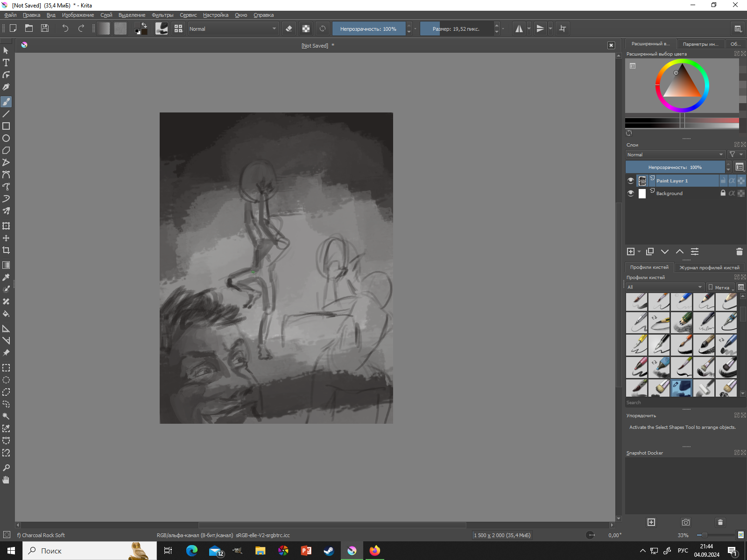
Task: Click the Метка button
Action: pos(720,287)
